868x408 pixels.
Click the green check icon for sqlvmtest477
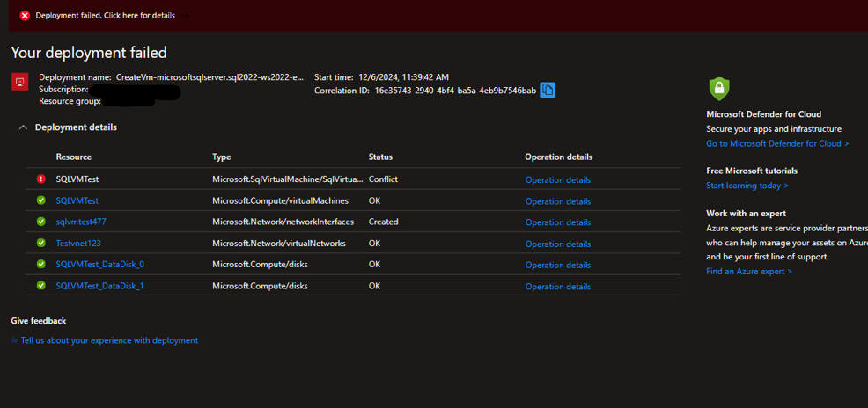click(x=41, y=222)
